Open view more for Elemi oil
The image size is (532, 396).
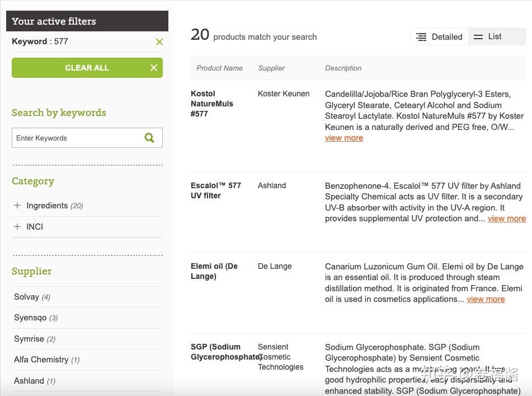pyautogui.click(x=486, y=299)
